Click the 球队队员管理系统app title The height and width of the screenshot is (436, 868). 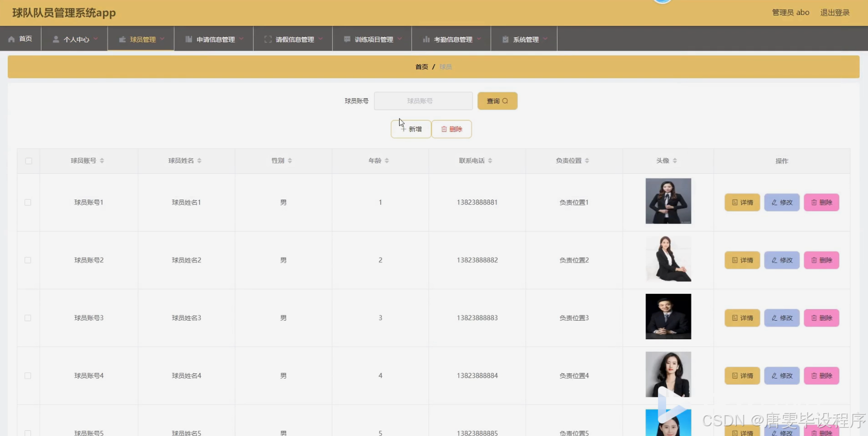[x=64, y=13]
